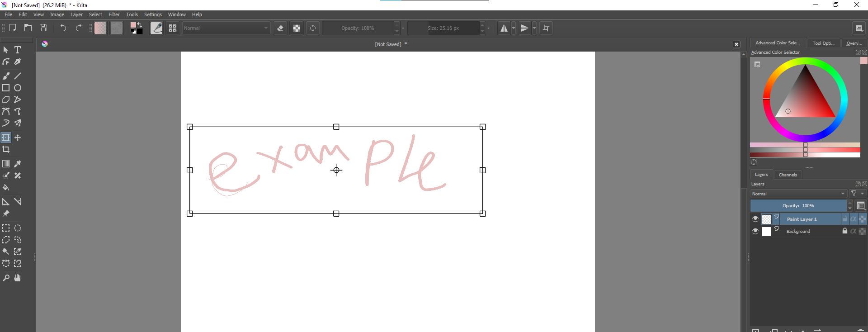Switch to the Channels tab
Screen dimensions: 868x332
click(x=788, y=175)
